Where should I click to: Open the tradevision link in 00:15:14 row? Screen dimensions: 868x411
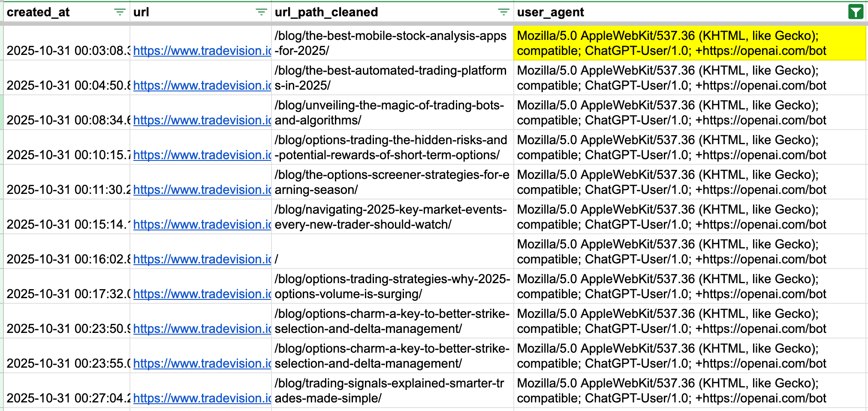pos(202,224)
